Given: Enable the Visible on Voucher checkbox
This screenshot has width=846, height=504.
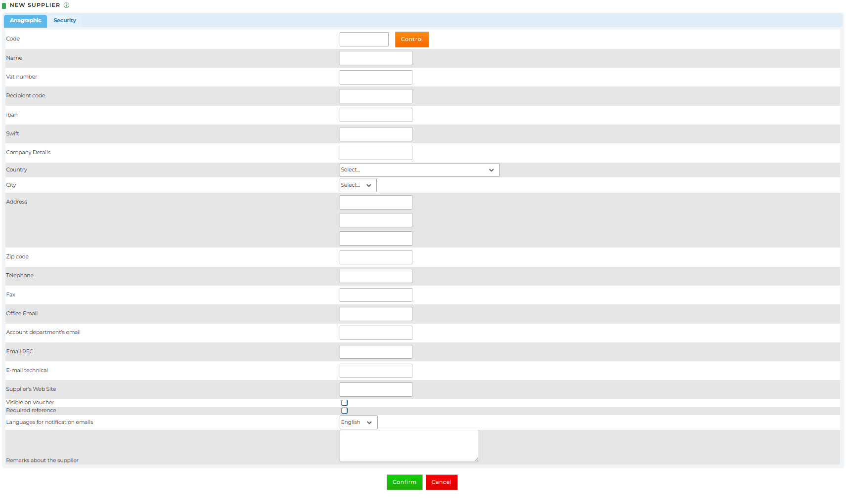Looking at the screenshot, I should coord(345,403).
